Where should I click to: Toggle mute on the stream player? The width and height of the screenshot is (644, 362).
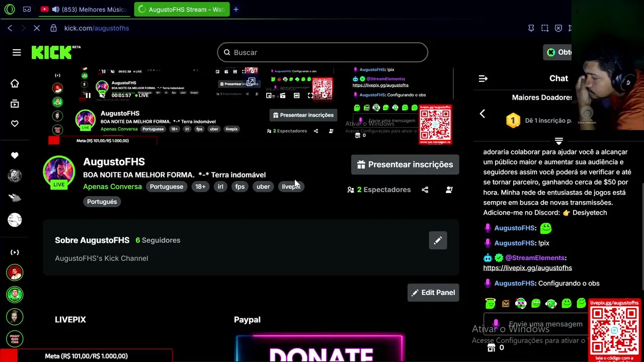(x=102, y=95)
